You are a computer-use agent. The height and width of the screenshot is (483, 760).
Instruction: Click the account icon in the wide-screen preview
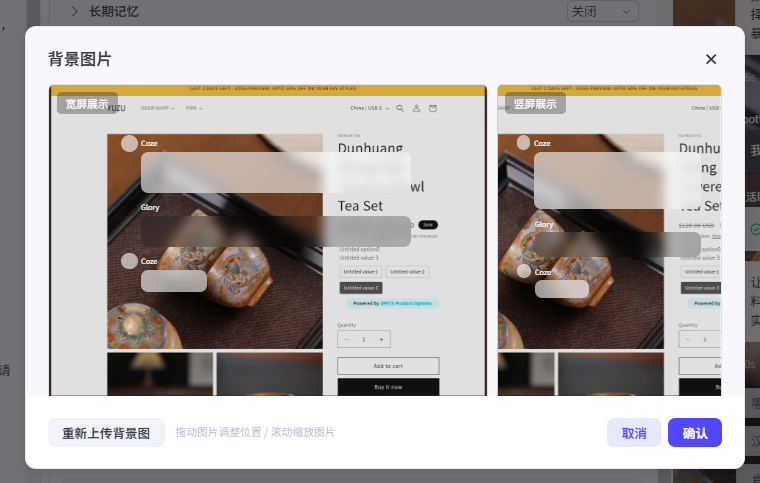(416, 108)
